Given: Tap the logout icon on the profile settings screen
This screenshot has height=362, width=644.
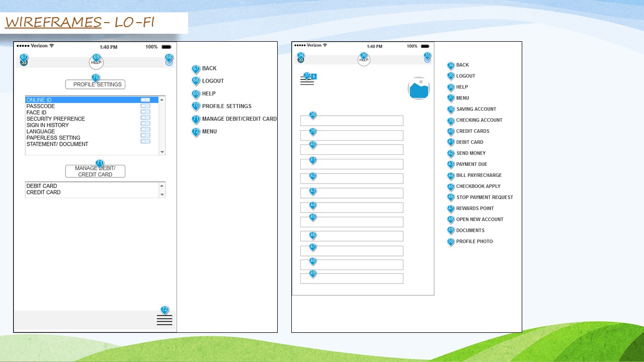Looking at the screenshot, I should coord(169,62).
